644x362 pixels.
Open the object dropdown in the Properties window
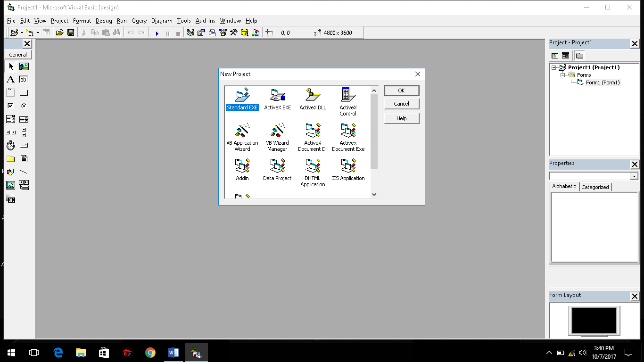(635, 175)
